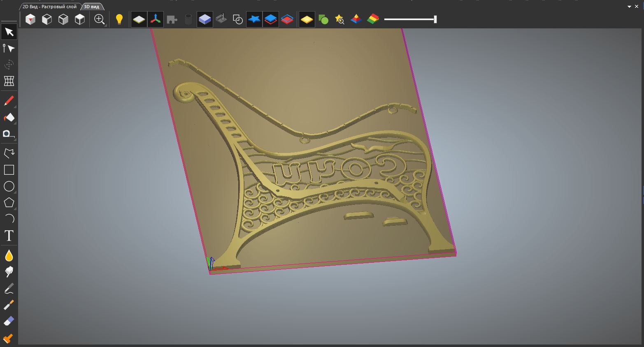The width and height of the screenshot is (644, 347).
Task: Select the envelope distortion grid tool
Action: coord(9,81)
